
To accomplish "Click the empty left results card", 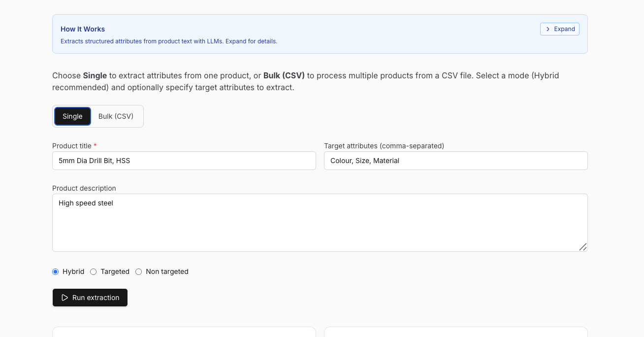I will (x=184, y=332).
